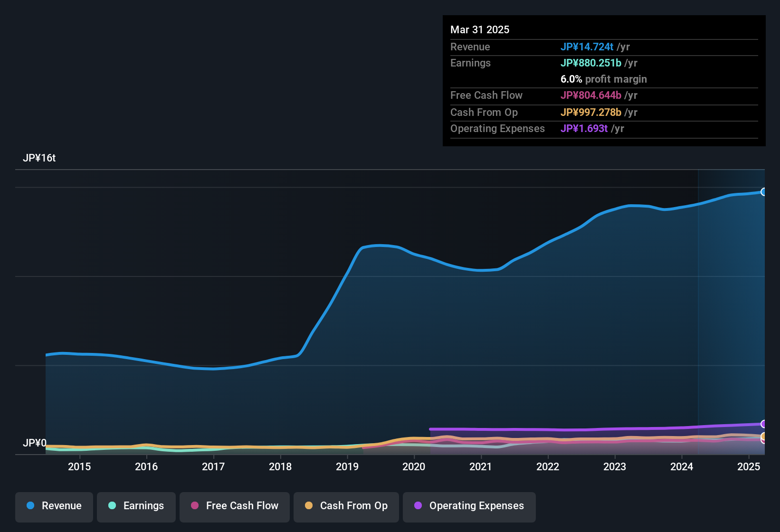This screenshot has height=532, width=780.
Task: Click the Mar 31 2025 tooltip date
Action: pyautogui.click(x=480, y=30)
